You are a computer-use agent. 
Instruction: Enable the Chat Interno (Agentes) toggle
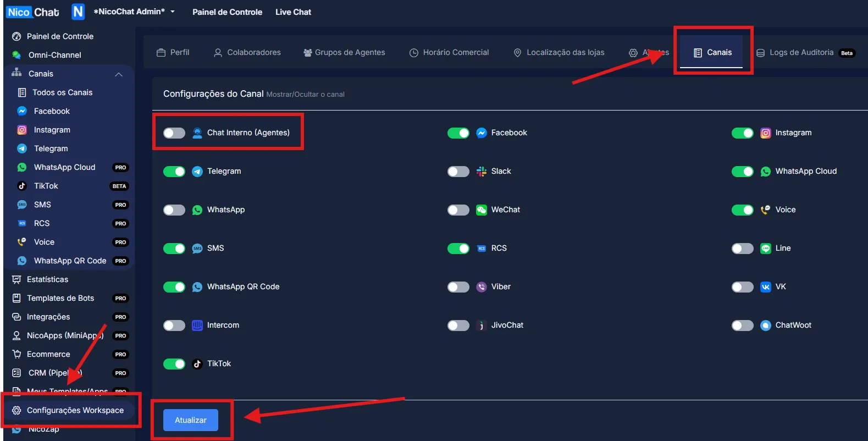point(174,133)
